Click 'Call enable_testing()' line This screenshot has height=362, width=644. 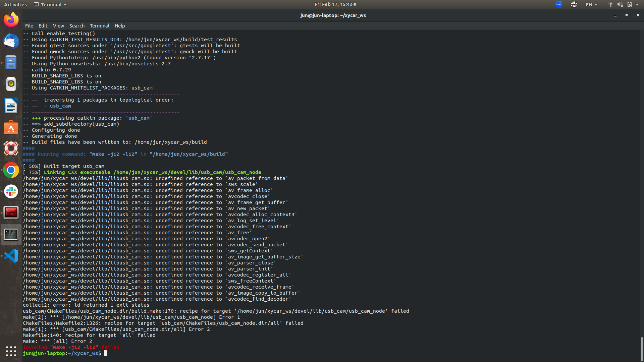(59, 34)
